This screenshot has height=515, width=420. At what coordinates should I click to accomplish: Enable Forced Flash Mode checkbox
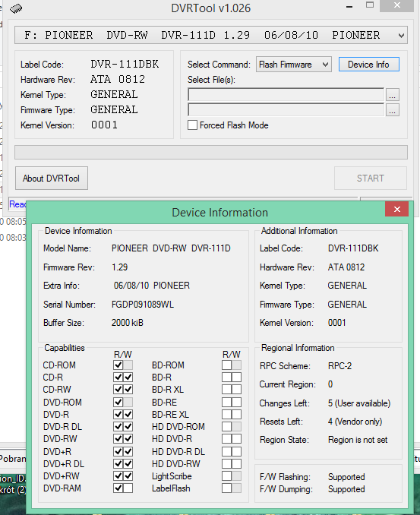tap(192, 125)
